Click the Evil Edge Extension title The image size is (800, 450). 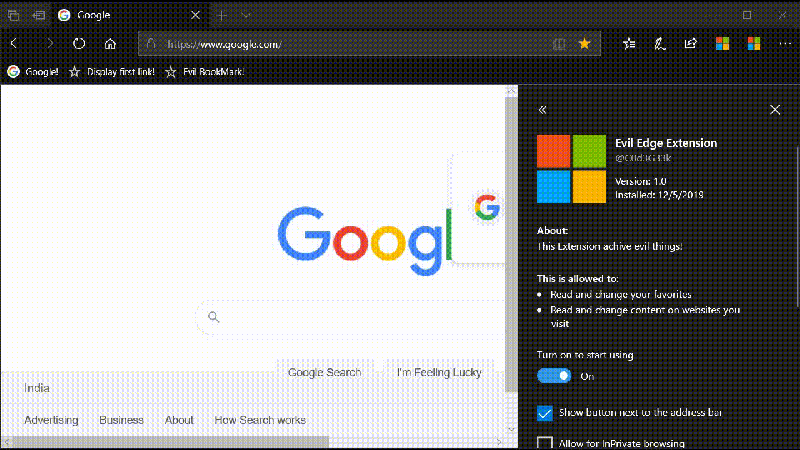tap(666, 143)
